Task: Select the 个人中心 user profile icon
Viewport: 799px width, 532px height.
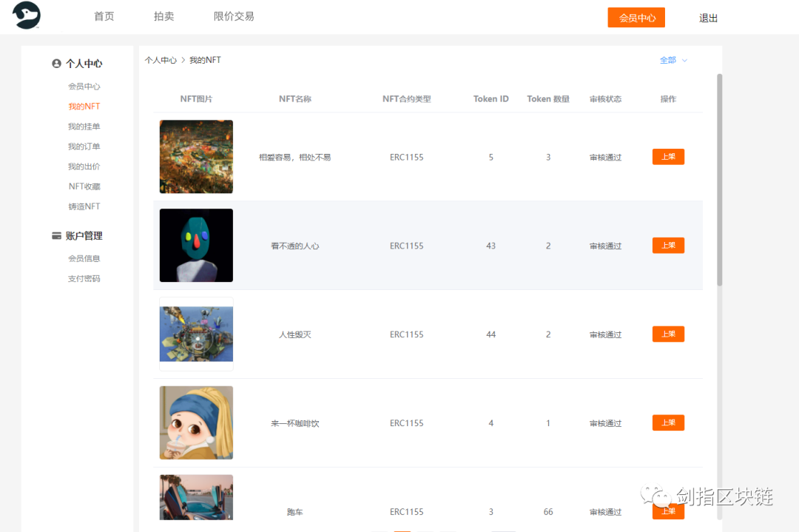Action: (56, 64)
